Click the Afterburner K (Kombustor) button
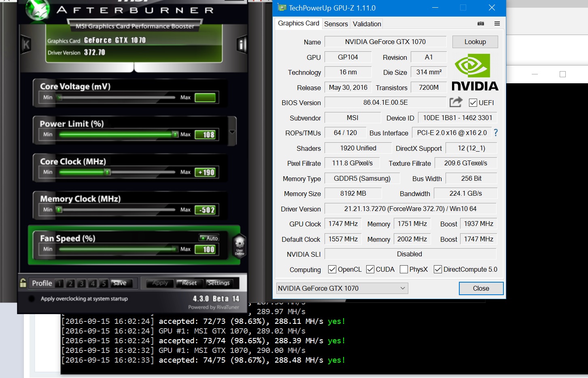This screenshot has height=378, width=588. point(26,44)
